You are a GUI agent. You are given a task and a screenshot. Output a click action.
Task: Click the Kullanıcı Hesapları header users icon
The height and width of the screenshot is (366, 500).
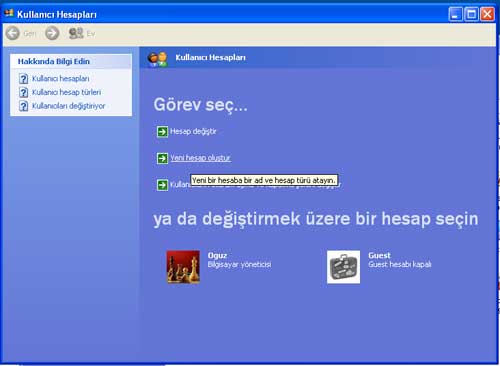pos(157,59)
